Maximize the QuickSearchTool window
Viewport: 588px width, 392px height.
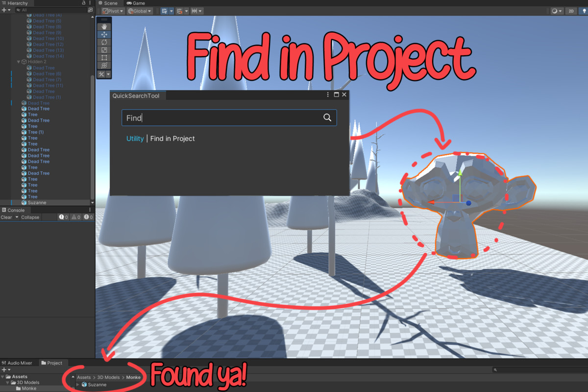pyautogui.click(x=337, y=95)
